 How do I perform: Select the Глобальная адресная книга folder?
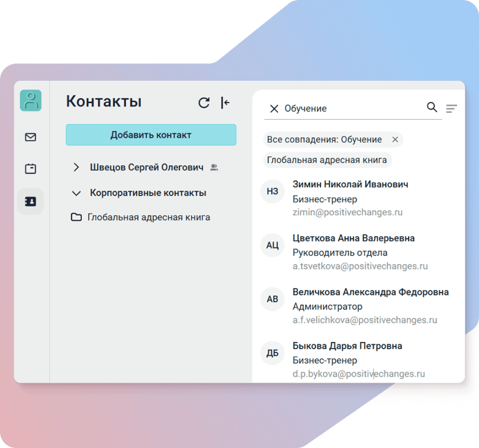tap(148, 217)
